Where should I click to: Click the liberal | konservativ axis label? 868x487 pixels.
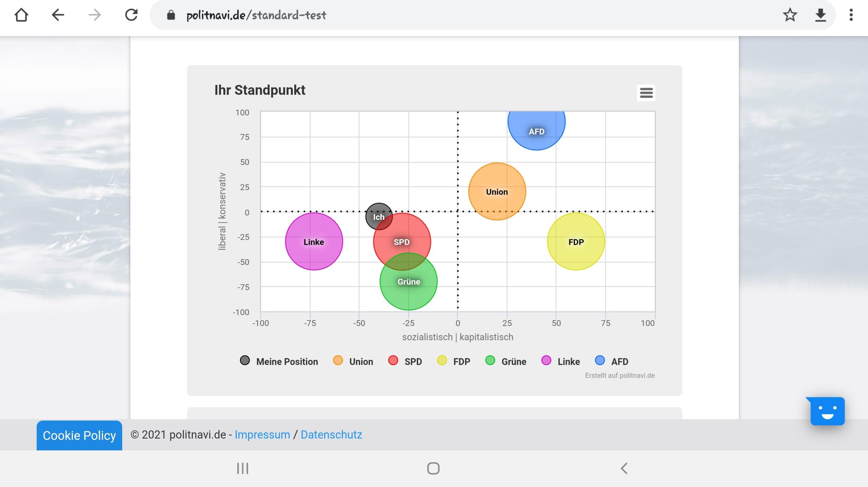point(222,211)
